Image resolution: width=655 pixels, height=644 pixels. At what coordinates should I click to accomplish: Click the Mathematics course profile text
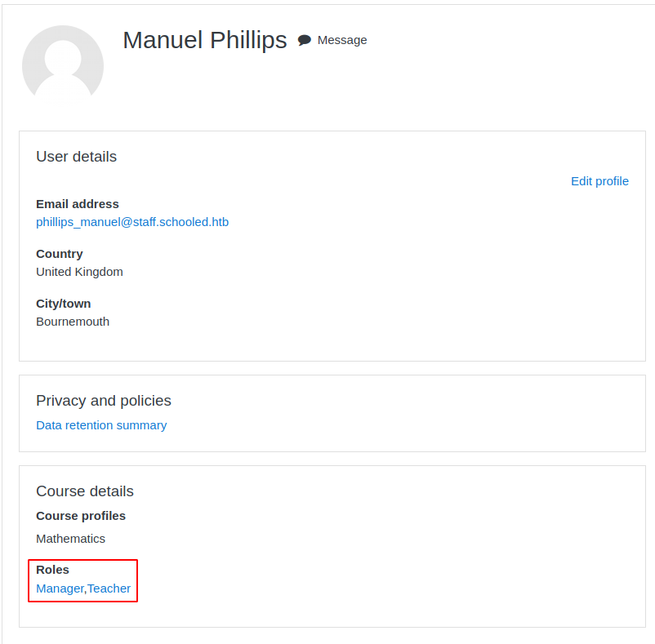[70, 539]
